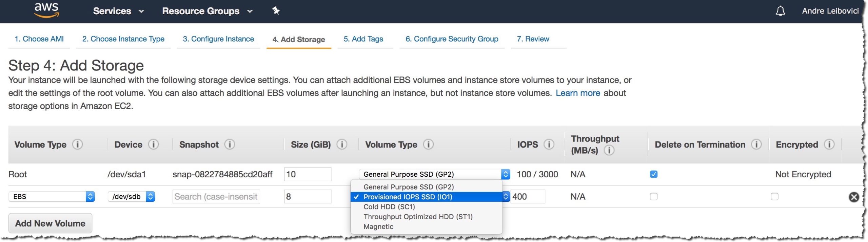The image size is (868, 242).
Task: Open the notifications bell icon
Action: tap(780, 11)
